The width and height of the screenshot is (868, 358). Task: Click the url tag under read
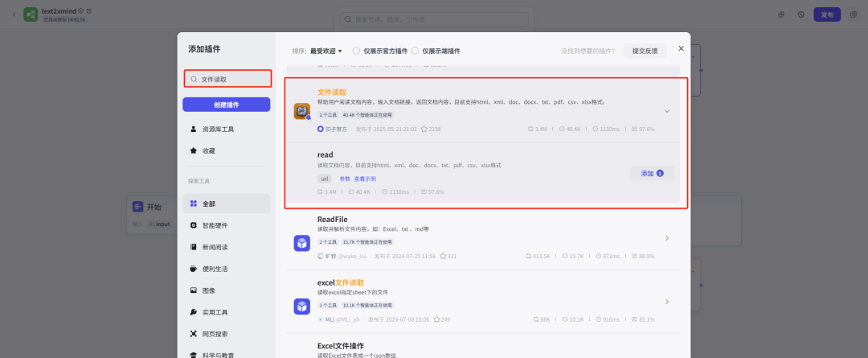click(x=325, y=179)
